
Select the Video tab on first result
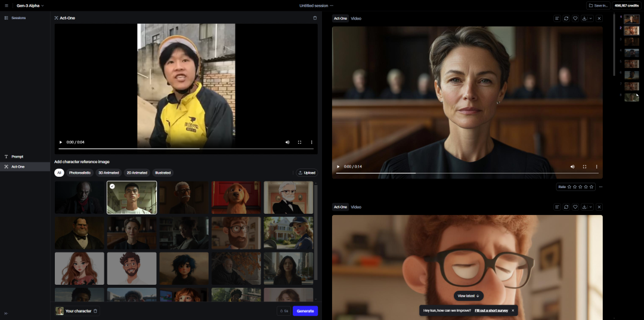(356, 19)
